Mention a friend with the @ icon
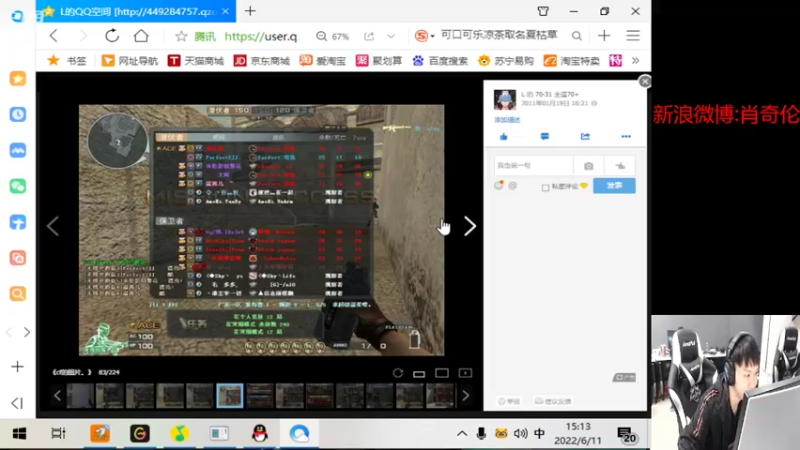This screenshot has height=450, width=800. tap(513, 186)
